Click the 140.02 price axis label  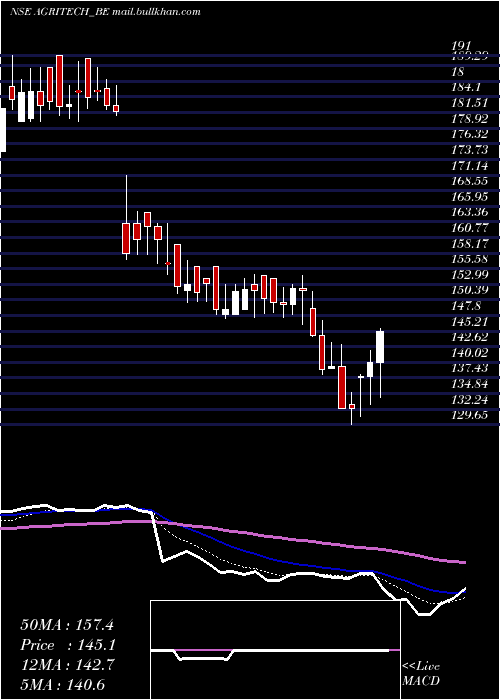pos(470,353)
